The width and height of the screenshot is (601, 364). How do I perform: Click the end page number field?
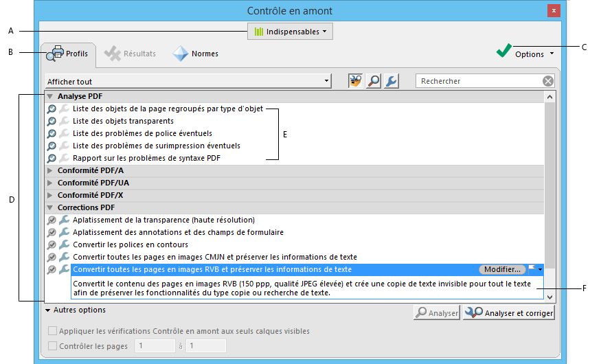(206, 345)
